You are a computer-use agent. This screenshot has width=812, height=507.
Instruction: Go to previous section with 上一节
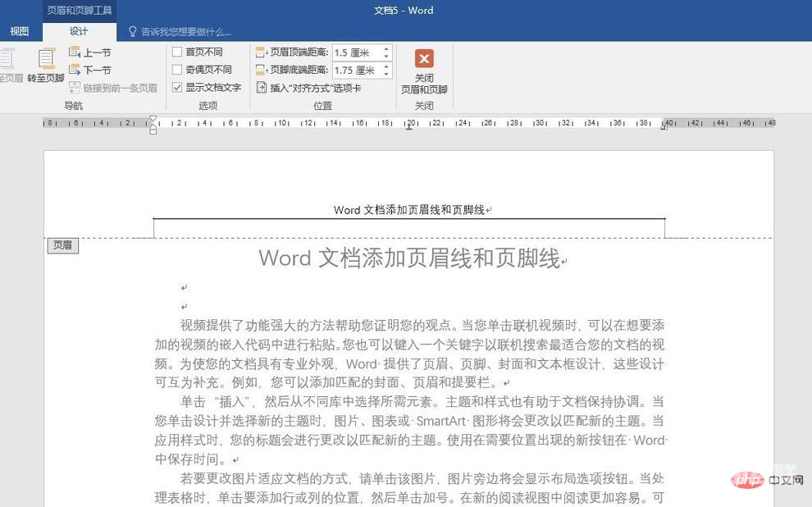[x=90, y=53]
